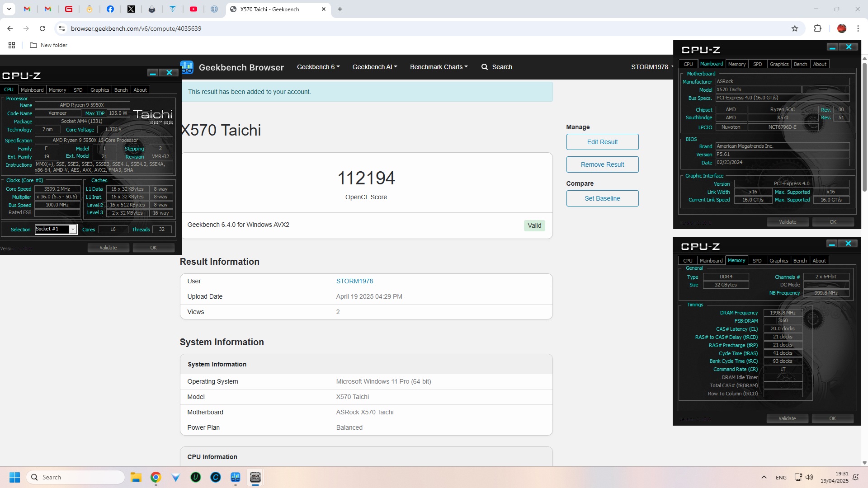The width and height of the screenshot is (868, 488).
Task: Open the STORM1978 user profile link
Action: 354,281
